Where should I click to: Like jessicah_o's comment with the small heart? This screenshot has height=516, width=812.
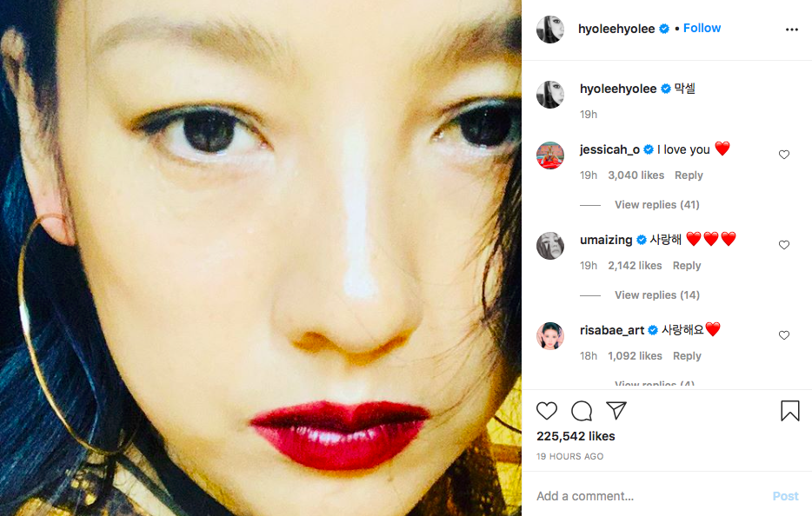coord(784,155)
